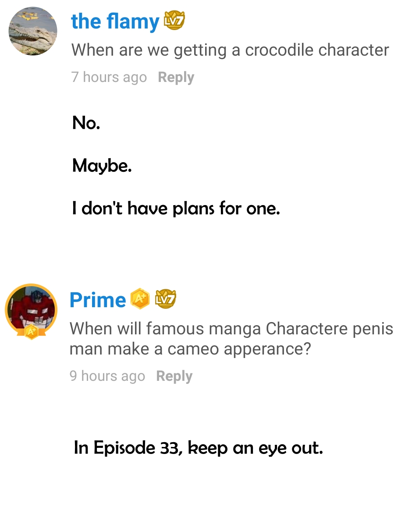Screen dimensions: 412x532
Task: Tap the LV7 badge beside the flamy
Action: point(174,21)
